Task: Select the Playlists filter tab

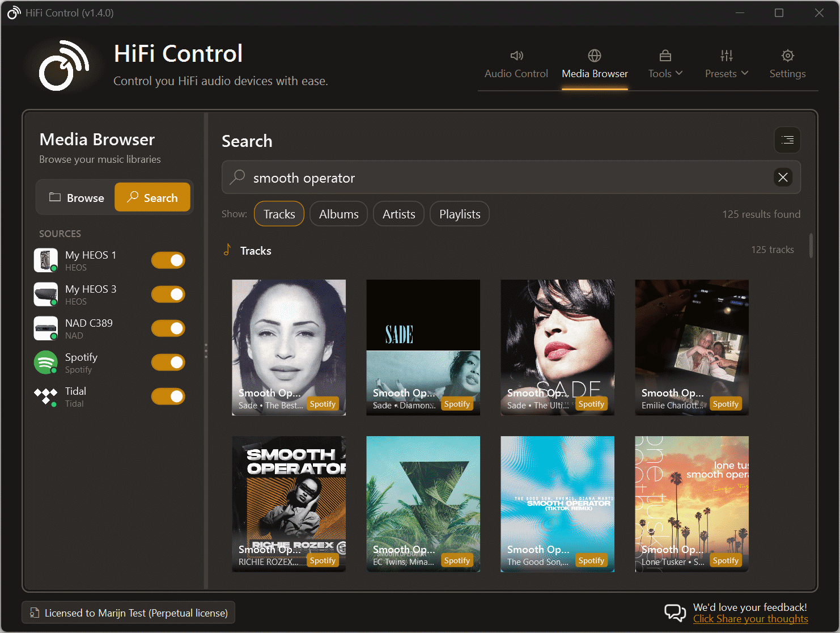Action: [459, 214]
